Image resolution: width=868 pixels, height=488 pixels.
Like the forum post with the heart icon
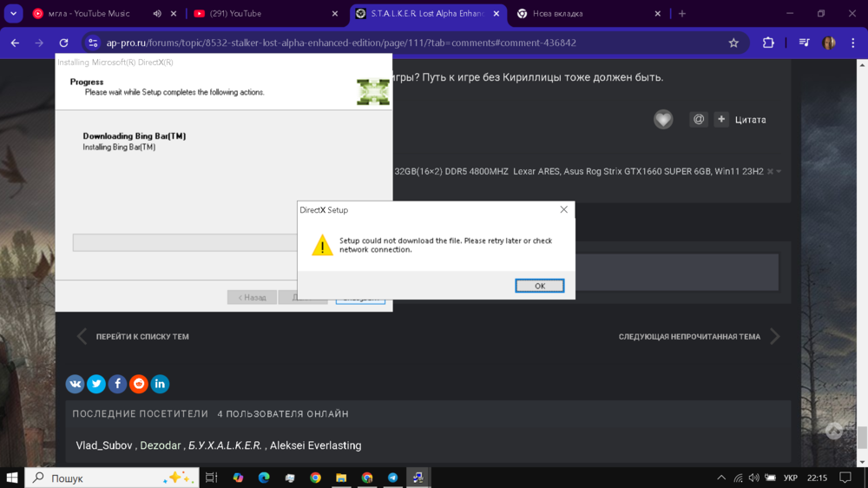[x=663, y=119]
